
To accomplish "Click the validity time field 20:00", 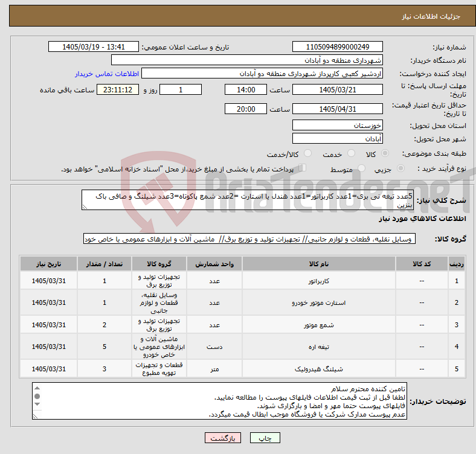I will (x=246, y=109).
